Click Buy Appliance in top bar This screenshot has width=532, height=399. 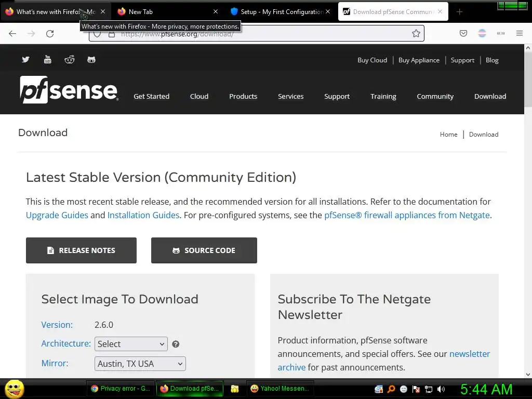pos(419,60)
